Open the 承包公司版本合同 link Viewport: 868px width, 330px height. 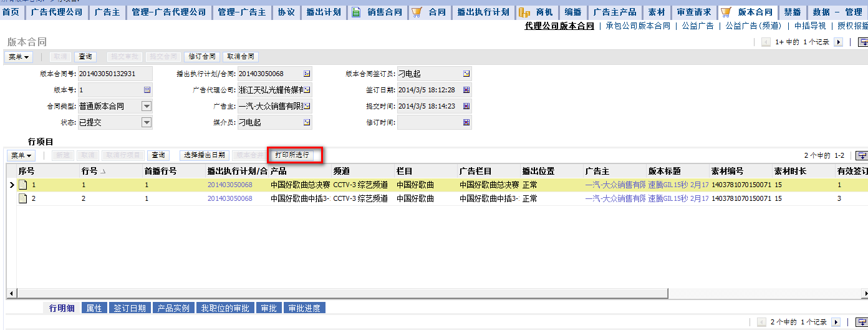(638, 26)
